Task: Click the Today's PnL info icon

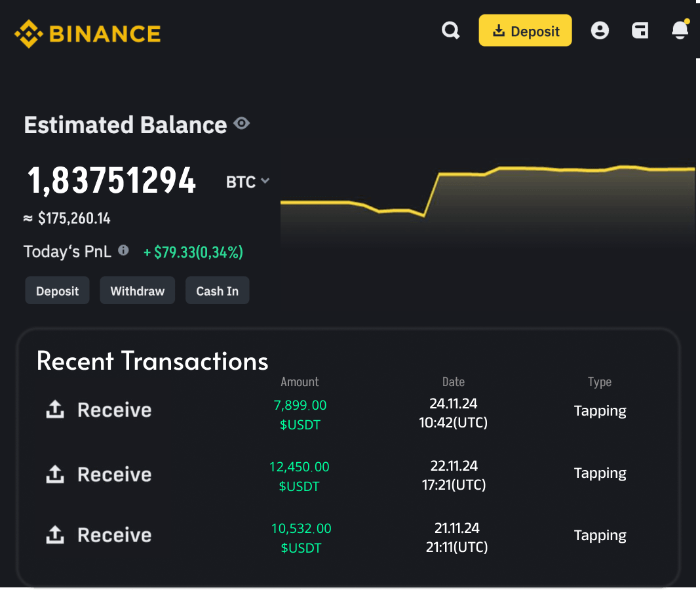Action: pos(123,250)
